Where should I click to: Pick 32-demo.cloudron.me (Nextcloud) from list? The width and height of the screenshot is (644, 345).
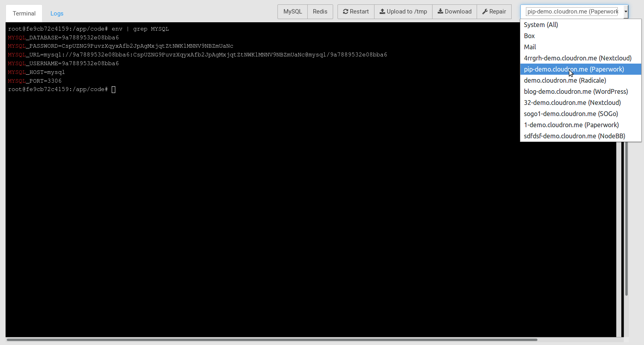[572, 103]
